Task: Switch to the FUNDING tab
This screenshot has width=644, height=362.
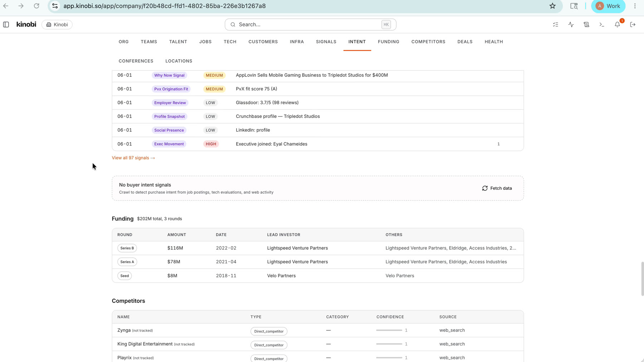Action: click(x=389, y=42)
